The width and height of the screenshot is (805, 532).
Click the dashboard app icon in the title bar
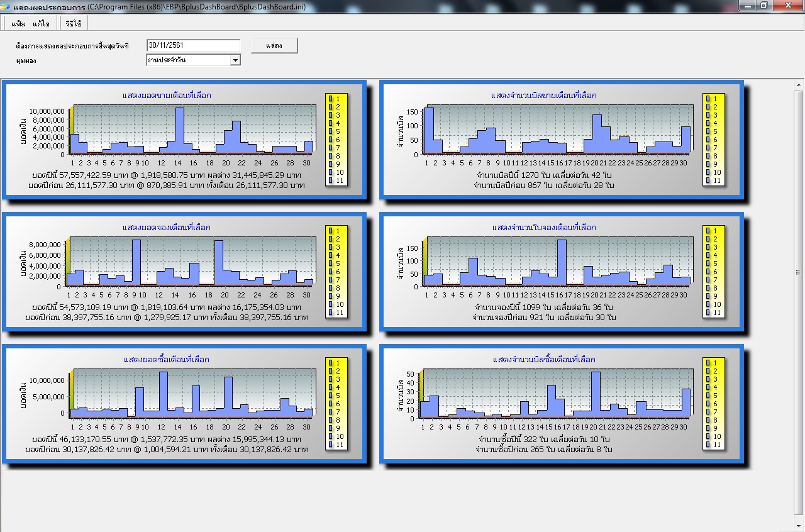click(x=6, y=6)
